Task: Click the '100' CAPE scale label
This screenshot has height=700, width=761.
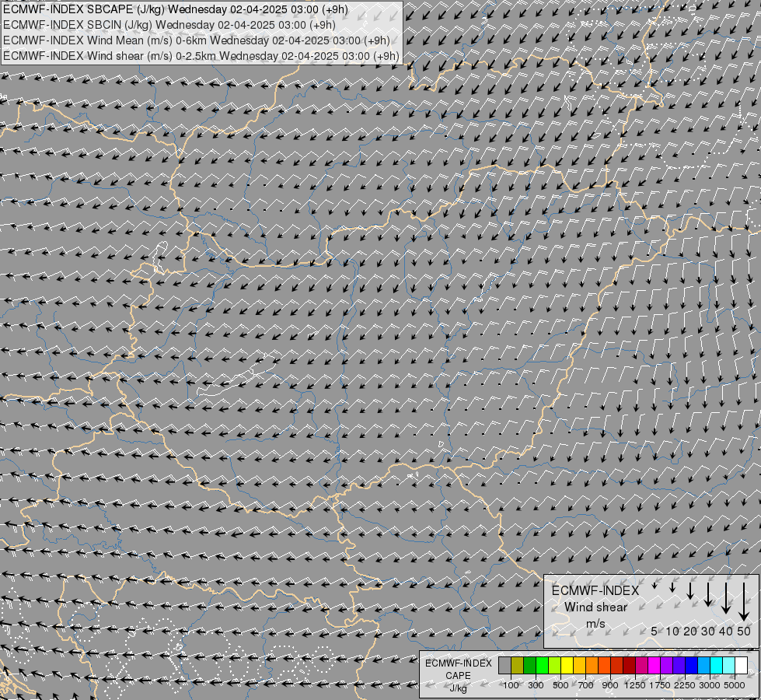Action: click(511, 685)
